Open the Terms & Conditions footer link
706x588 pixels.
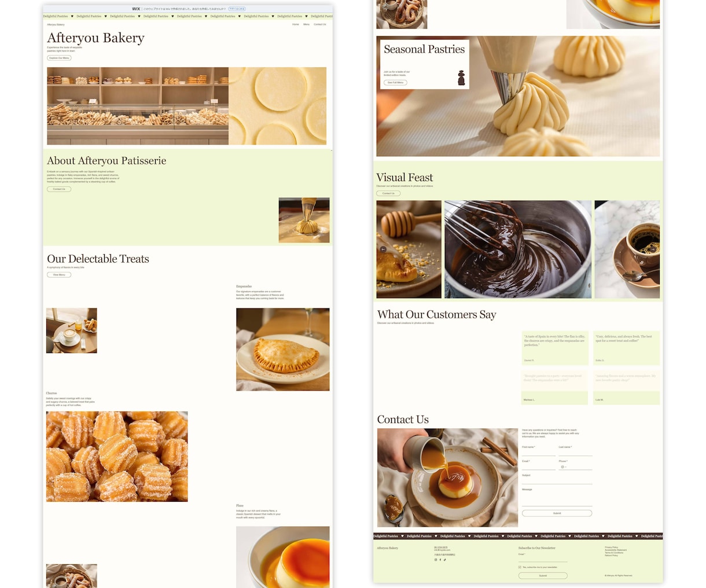(x=614, y=553)
